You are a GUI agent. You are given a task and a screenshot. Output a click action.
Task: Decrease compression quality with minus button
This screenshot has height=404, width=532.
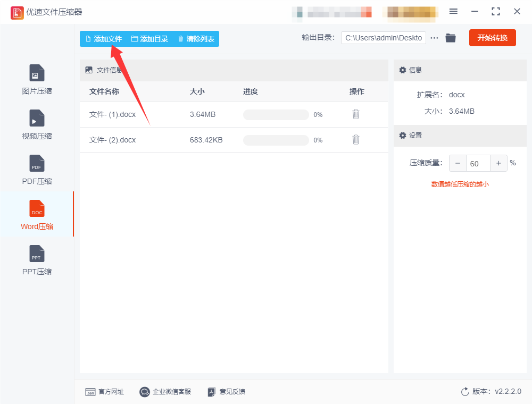(458, 163)
